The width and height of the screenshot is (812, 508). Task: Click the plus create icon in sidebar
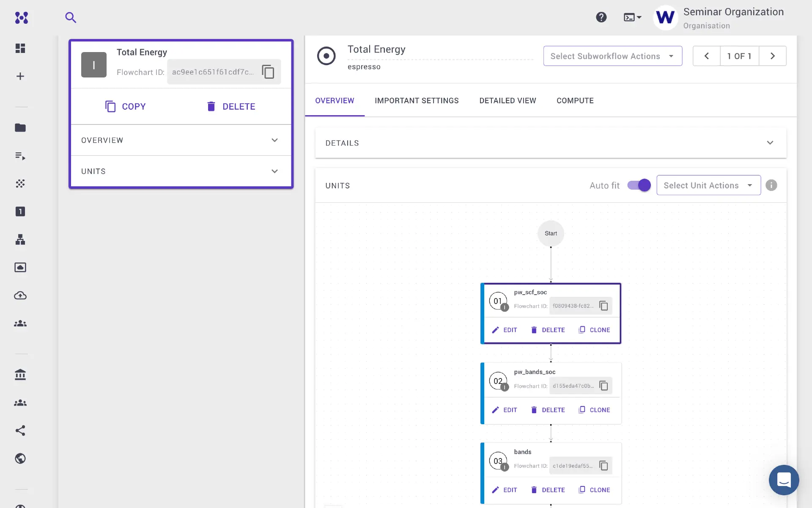[20, 76]
